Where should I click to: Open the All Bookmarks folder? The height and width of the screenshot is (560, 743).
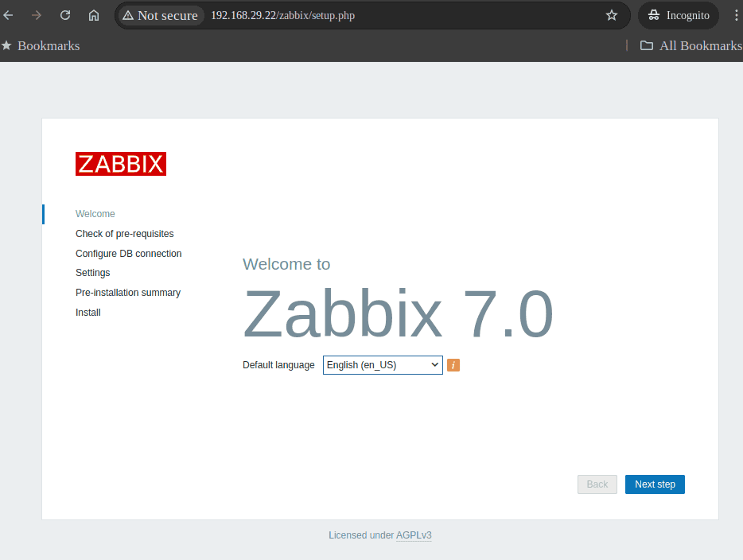pyautogui.click(x=690, y=45)
